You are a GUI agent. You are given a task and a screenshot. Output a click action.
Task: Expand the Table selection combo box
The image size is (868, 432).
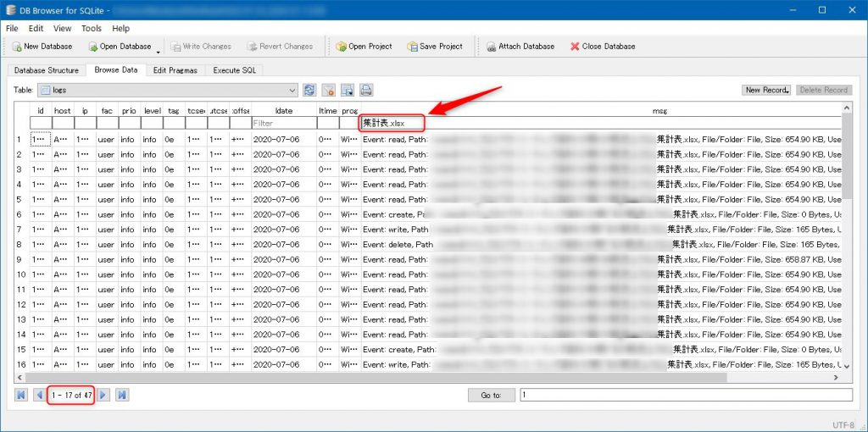tap(292, 90)
